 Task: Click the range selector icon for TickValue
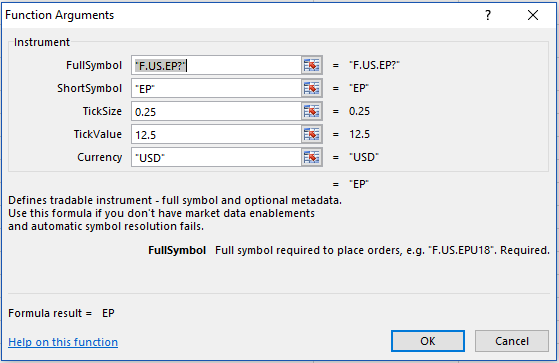312,134
